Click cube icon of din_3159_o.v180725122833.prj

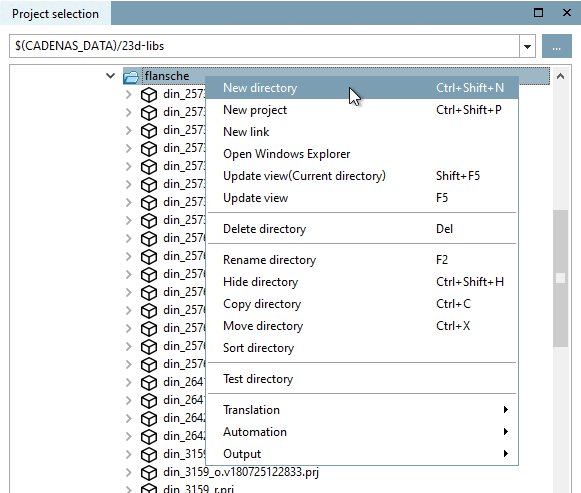(x=149, y=472)
